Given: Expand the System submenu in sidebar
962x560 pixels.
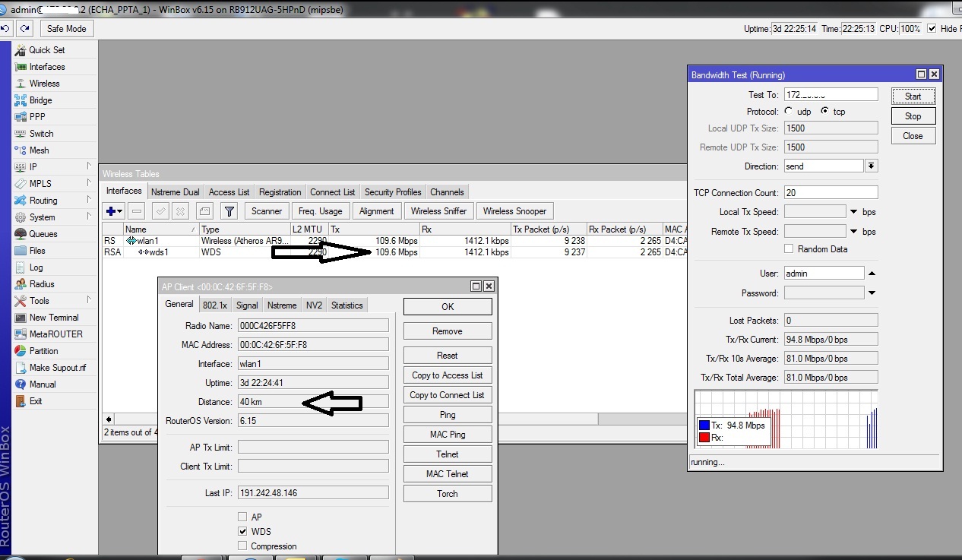Looking at the screenshot, I should 88,217.
